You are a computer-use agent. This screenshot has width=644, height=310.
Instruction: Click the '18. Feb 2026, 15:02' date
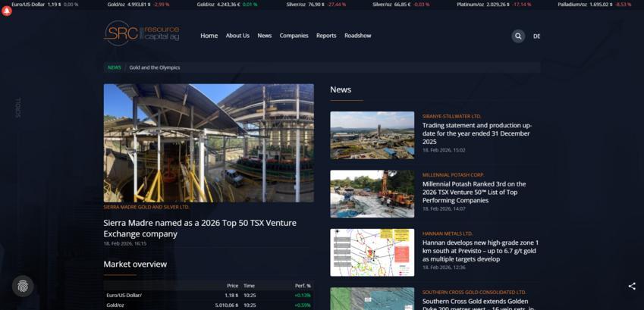coord(444,150)
